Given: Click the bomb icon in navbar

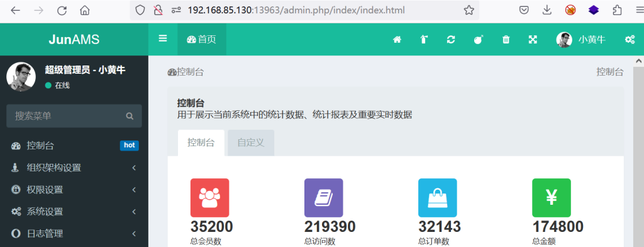Looking at the screenshot, I should pyautogui.click(x=479, y=40).
